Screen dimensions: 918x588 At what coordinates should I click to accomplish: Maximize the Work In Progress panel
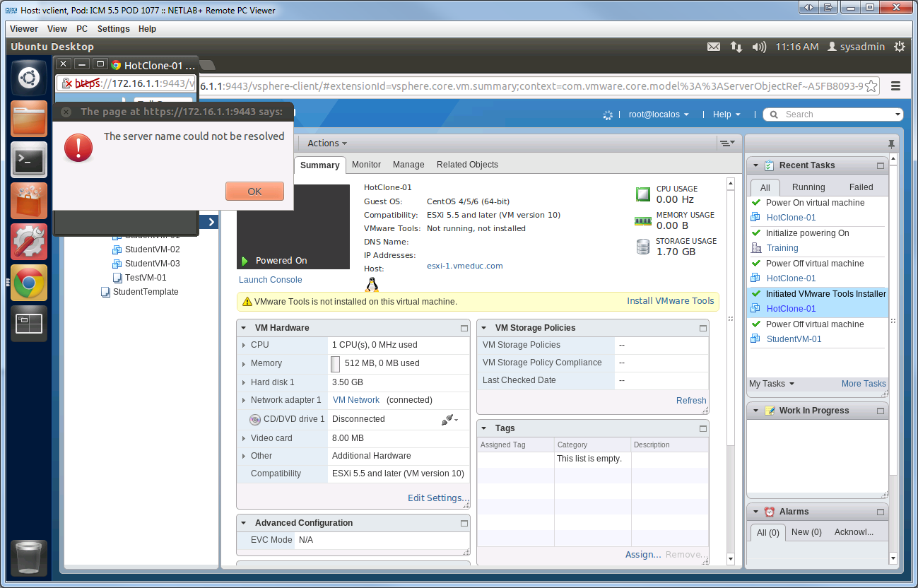[x=881, y=411]
